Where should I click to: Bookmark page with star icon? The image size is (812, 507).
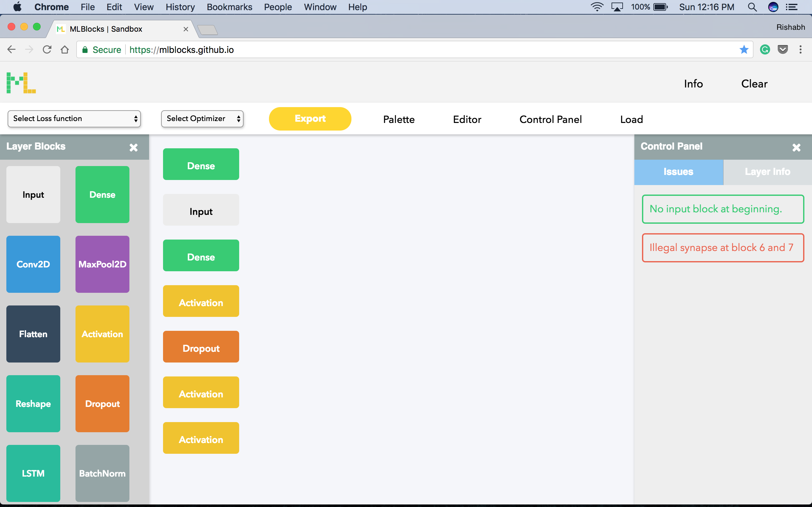tap(743, 50)
